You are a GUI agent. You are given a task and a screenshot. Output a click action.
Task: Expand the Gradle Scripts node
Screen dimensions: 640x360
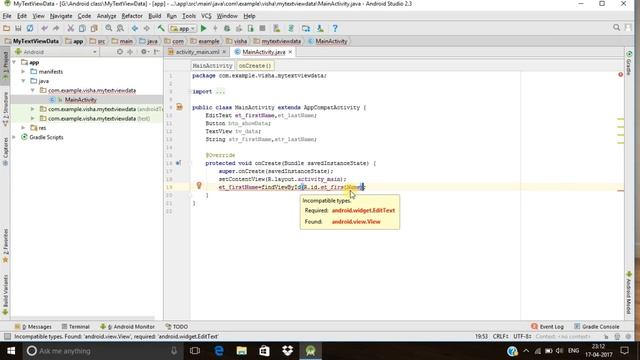point(14,137)
